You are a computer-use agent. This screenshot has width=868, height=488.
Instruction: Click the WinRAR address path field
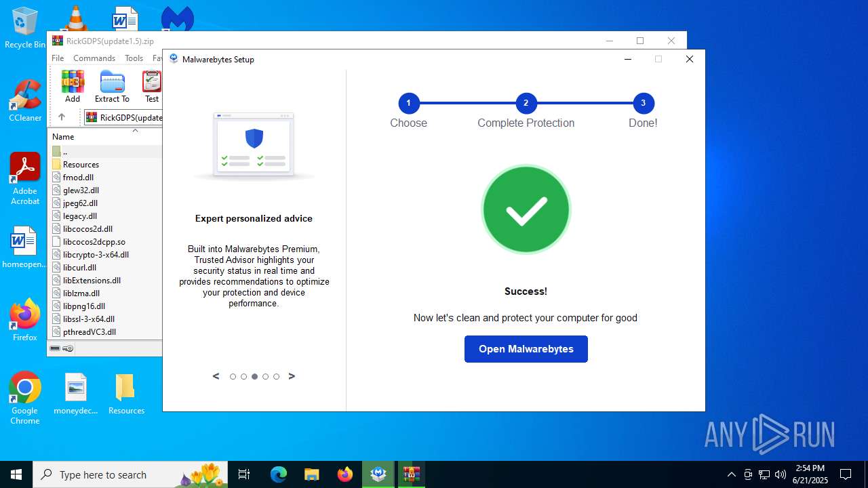pos(123,117)
